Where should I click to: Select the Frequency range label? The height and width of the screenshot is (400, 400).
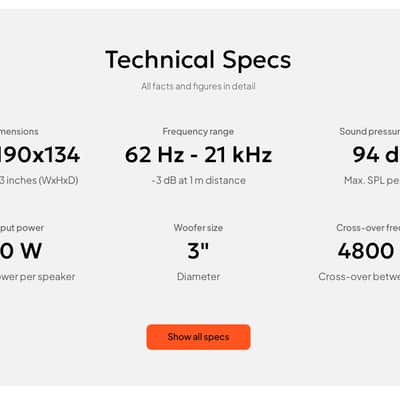pos(198,132)
